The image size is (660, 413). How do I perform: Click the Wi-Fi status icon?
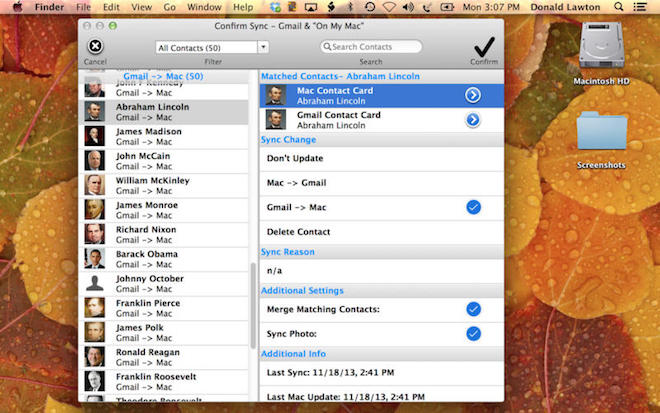pos(389,7)
